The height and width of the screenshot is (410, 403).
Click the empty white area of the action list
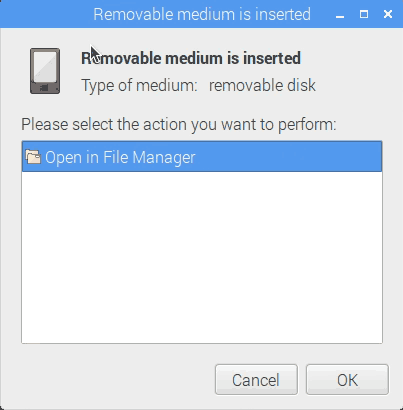click(202, 257)
